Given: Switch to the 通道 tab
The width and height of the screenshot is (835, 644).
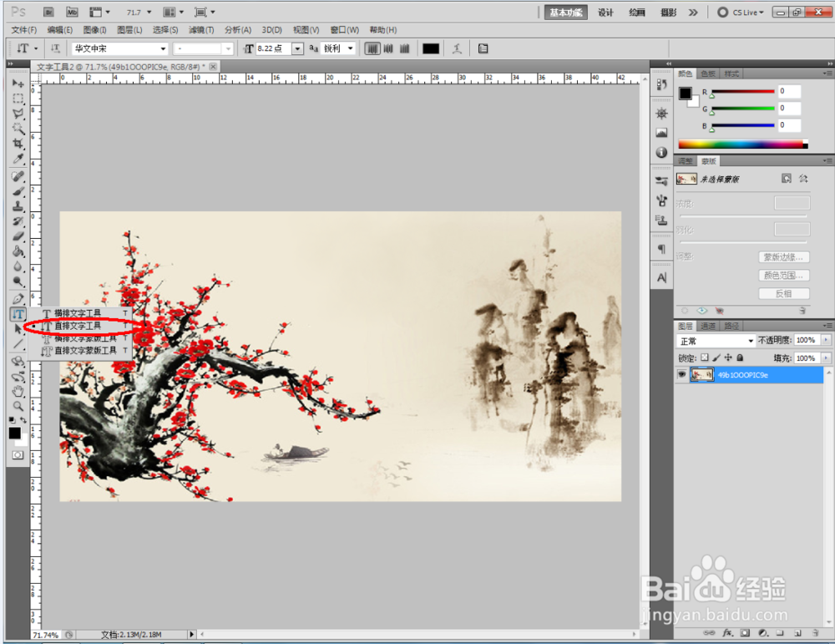Looking at the screenshot, I should coord(708,326).
